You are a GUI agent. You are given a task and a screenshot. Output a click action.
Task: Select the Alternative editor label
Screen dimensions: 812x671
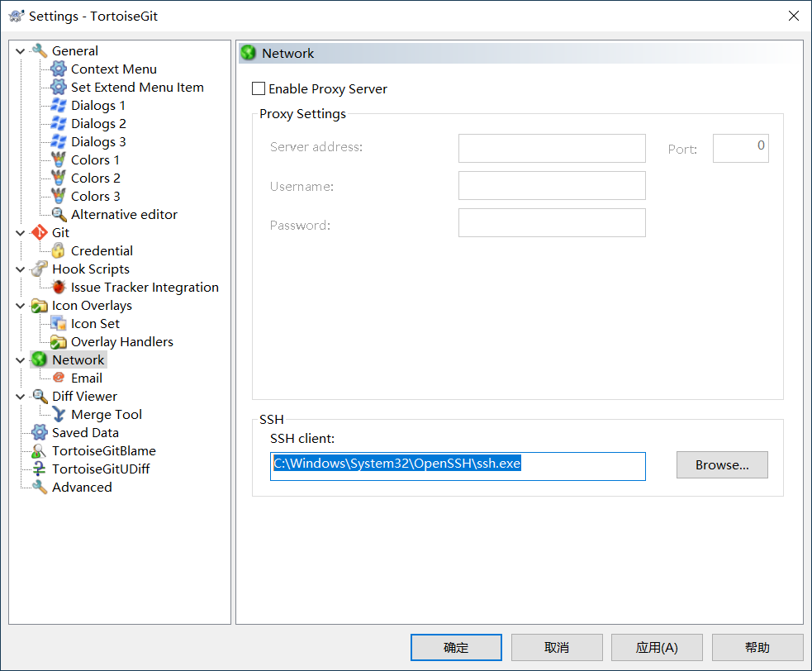pyautogui.click(x=124, y=214)
